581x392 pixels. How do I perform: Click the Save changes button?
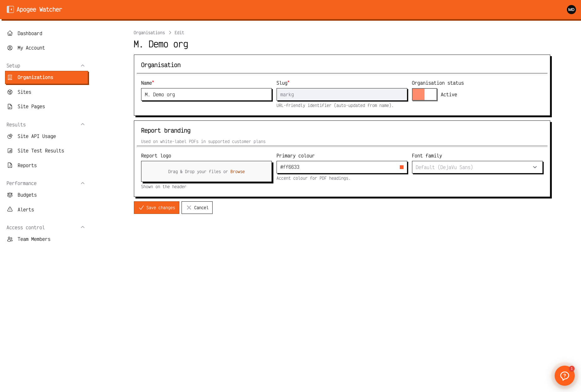156,208
